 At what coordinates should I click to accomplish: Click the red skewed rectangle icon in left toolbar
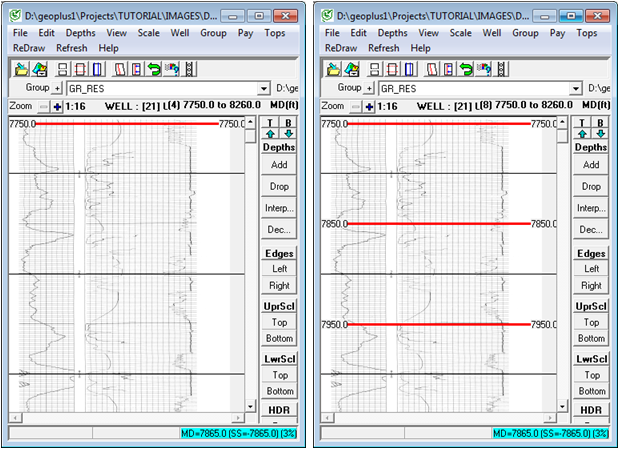tap(119, 69)
